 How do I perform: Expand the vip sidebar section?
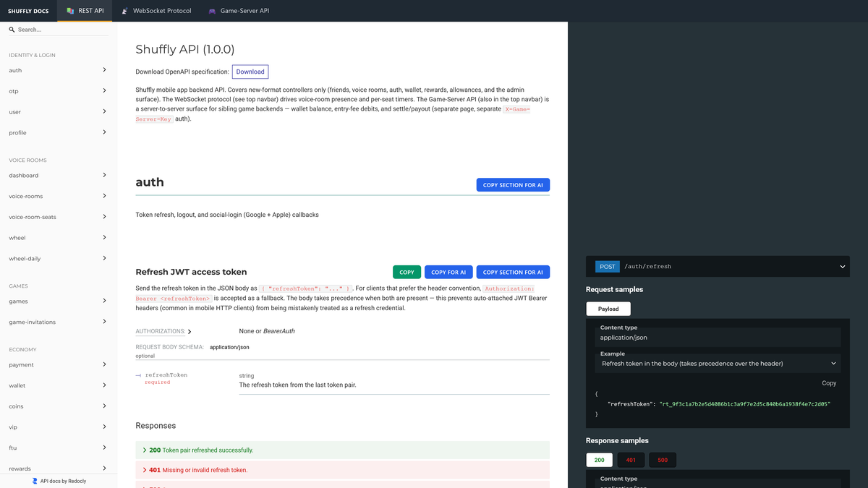59,427
